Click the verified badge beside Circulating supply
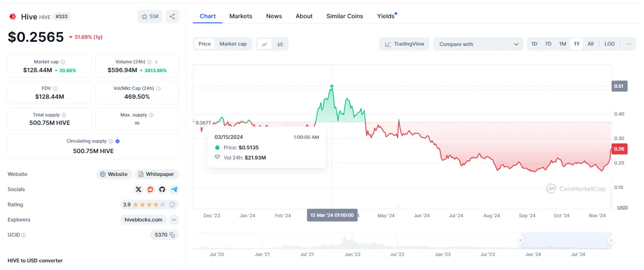The width and height of the screenshot is (644, 270). [117, 141]
